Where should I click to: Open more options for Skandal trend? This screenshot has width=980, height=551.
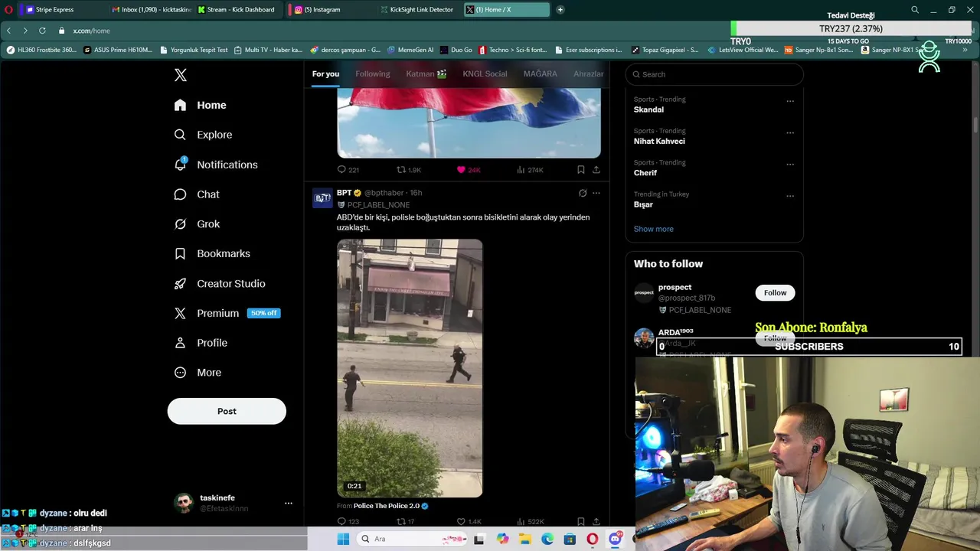pyautogui.click(x=790, y=101)
